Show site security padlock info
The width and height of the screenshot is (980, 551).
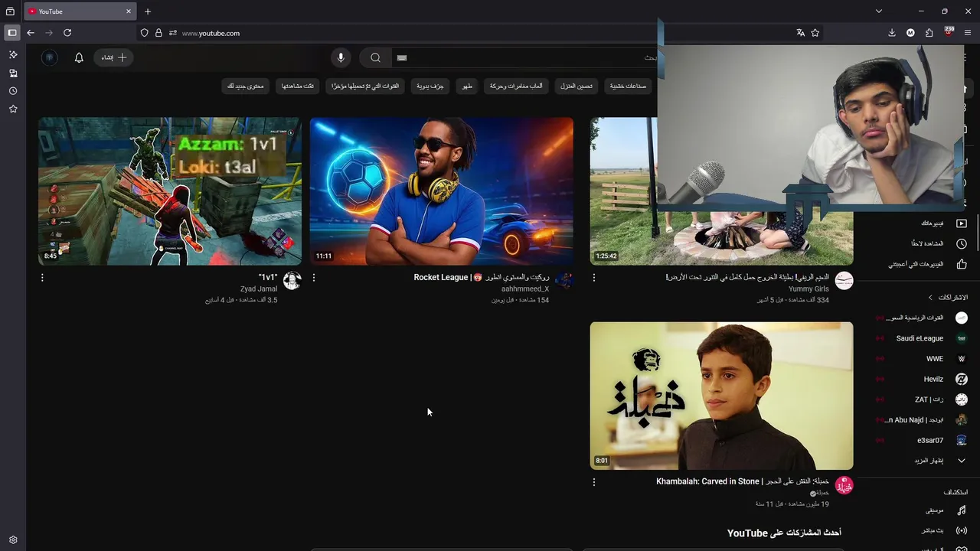(158, 33)
